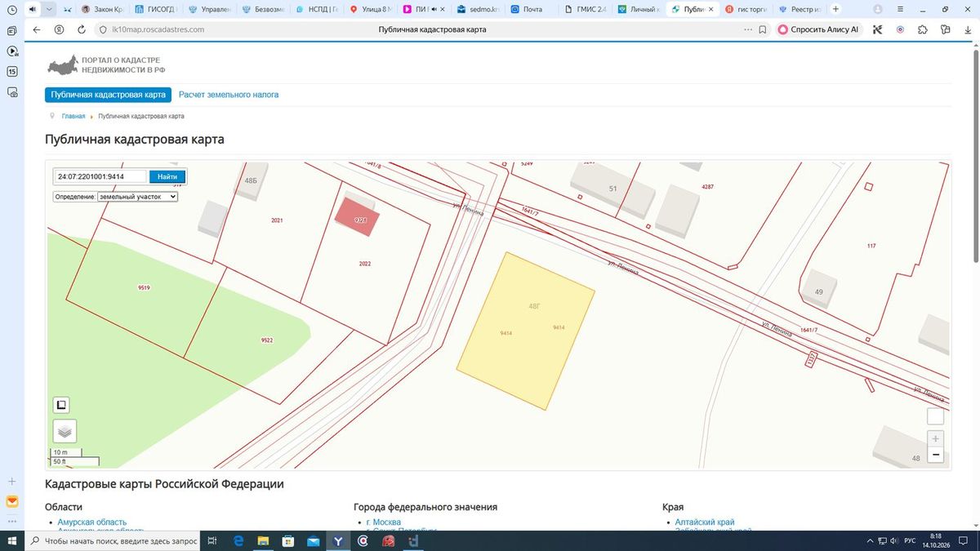980x551 pixels.
Task: Toggle fullscreen map icon above layers
Action: [x=62, y=404]
